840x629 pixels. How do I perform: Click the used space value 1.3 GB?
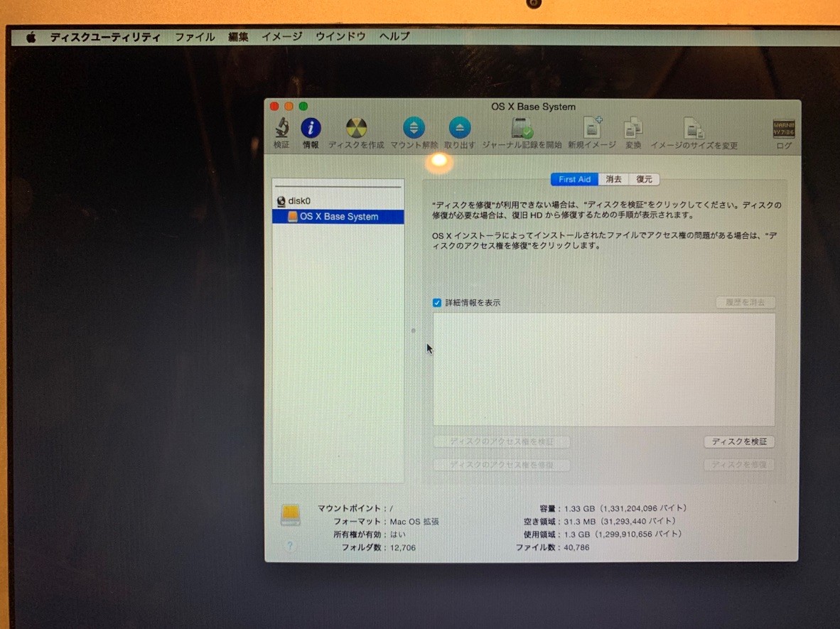576,534
